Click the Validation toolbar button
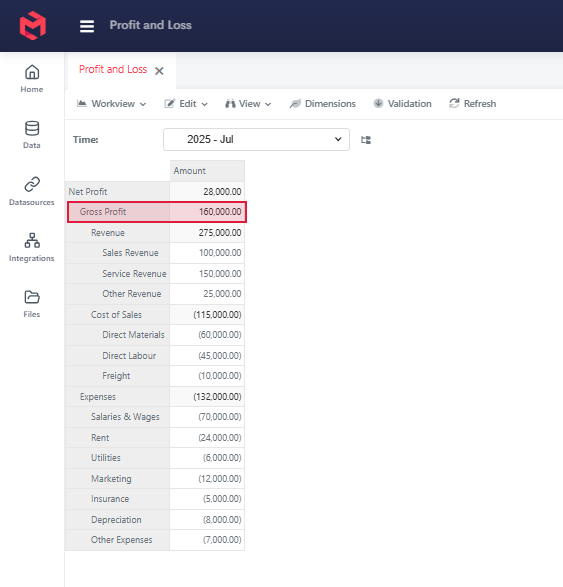 tap(402, 104)
